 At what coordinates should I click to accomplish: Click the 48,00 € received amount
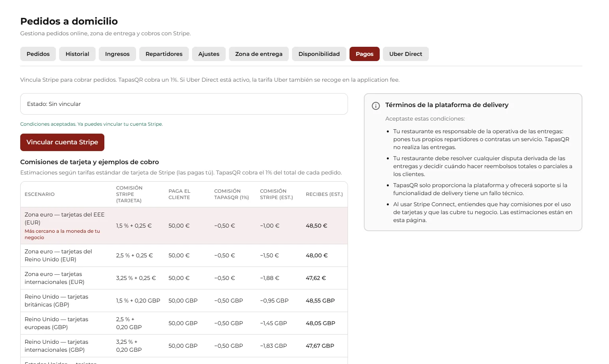tap(317, 255)
